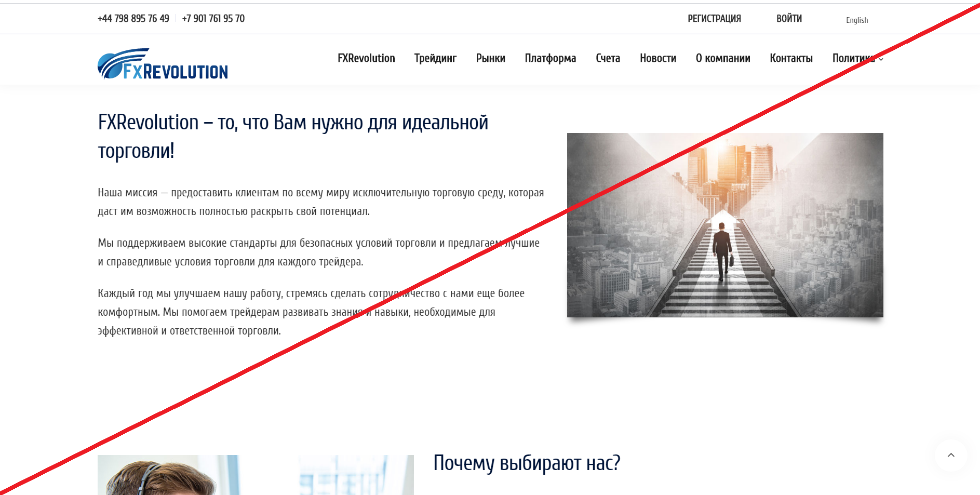The height and width of the screenshot is (495, 980).
Task: Click the paragraph starting 'Мы поддерживаем высокие стандарты'
Action: tap(318, 252)
